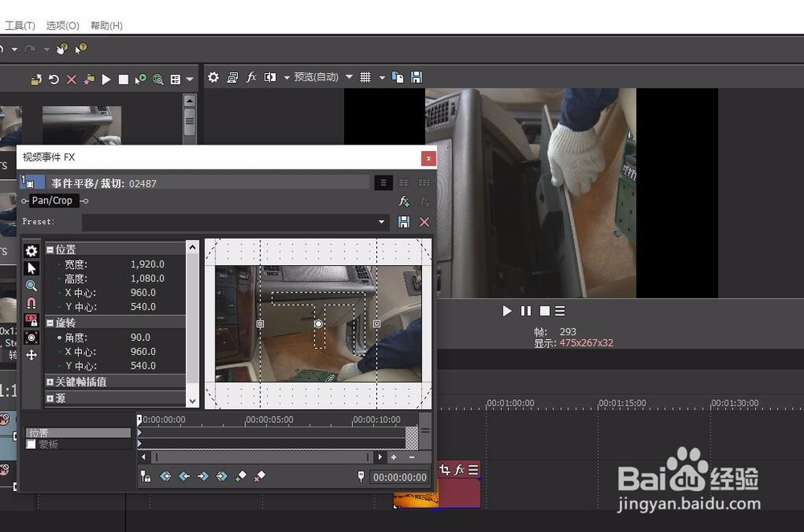Delete keyframe with red x diamond icon

click(260, 477)
